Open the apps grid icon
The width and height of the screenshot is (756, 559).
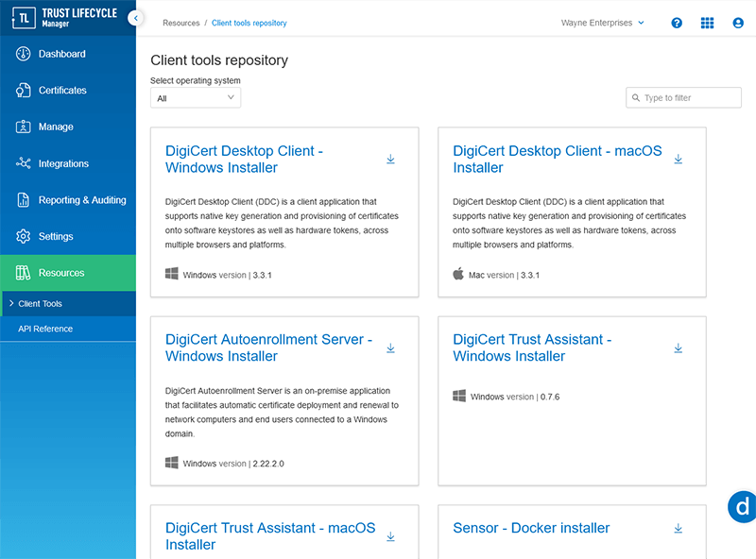(707, 23)
